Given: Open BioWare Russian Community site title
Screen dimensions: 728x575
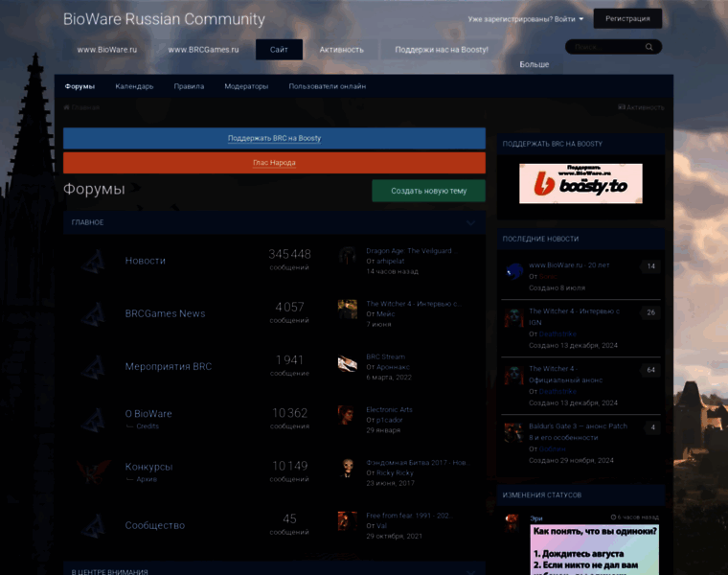Looking at the screenshot, I should tap(164, 19).
